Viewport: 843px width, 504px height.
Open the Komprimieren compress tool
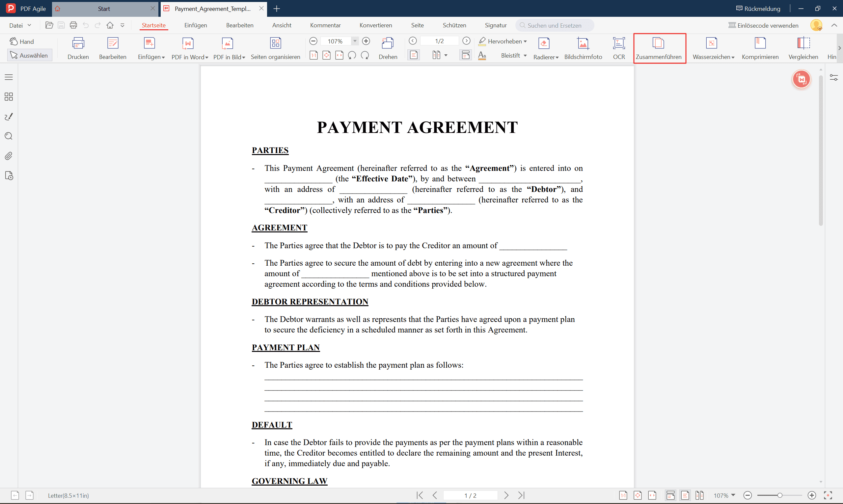[760, 48]
